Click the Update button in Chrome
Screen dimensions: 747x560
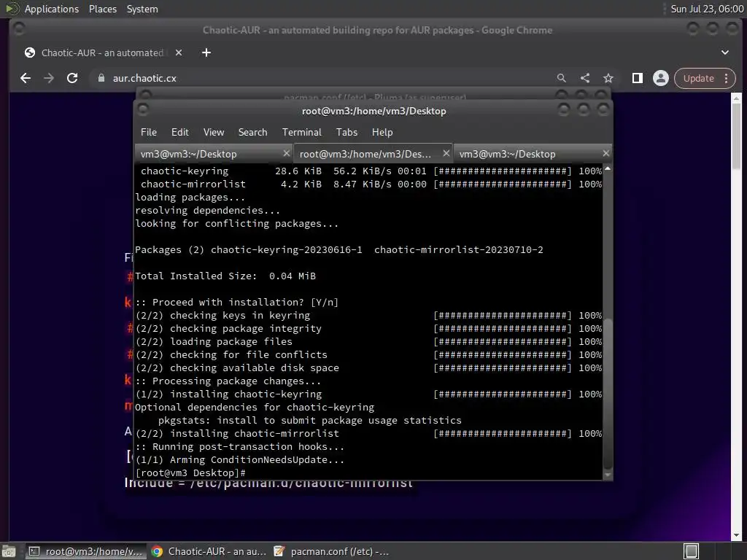(698, 78)
